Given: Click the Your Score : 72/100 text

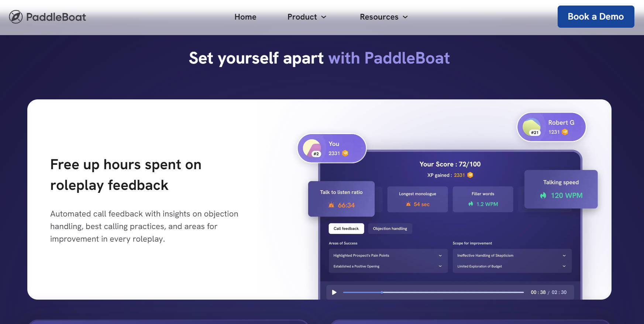Looking at the screenshot, I should 450,164.
